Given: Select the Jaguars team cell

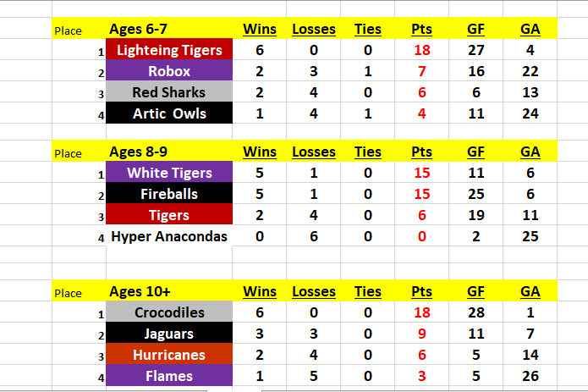Looking at the screenshot, I should tap(169, 334).
